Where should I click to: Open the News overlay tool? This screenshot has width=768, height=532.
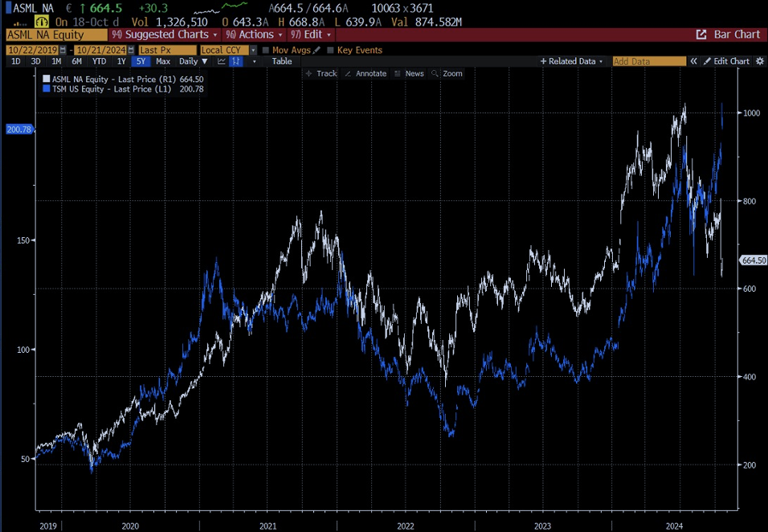pos(410,73)
